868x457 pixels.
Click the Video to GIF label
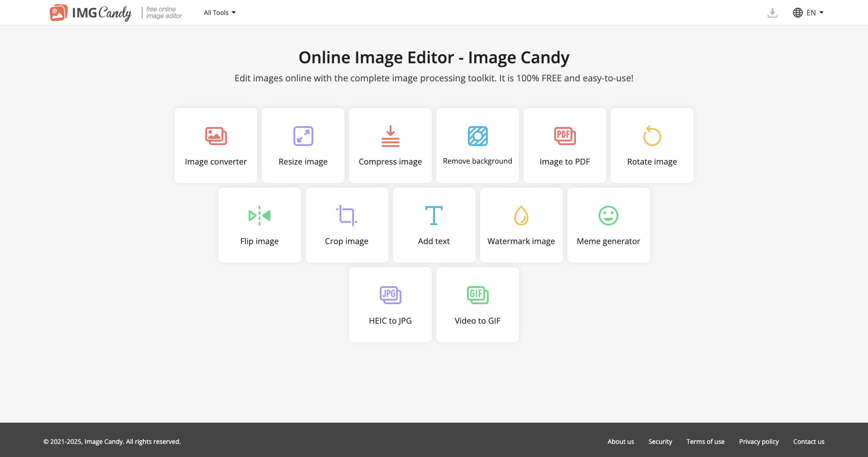477,321
